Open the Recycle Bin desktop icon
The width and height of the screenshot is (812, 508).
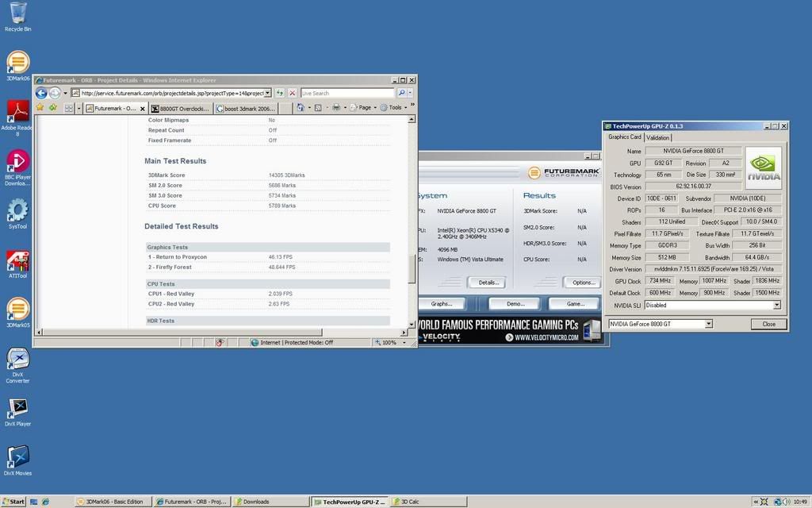click(17, 17)
